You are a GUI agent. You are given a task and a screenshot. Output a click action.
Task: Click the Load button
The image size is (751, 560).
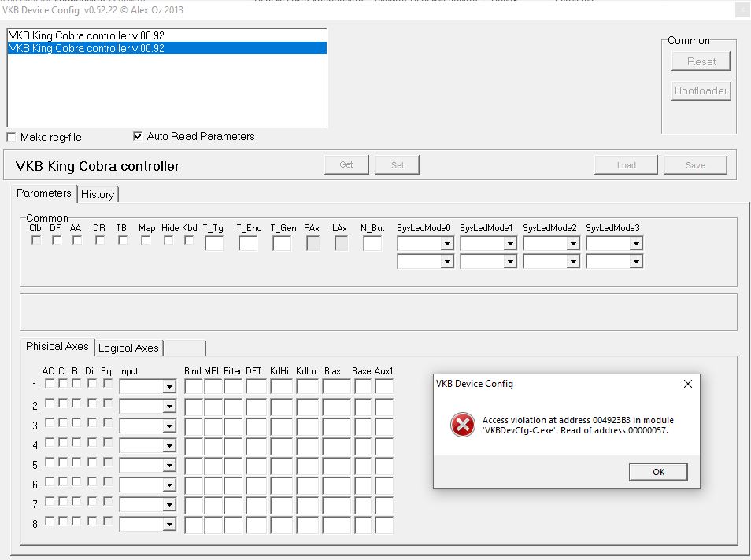(626, 164)
